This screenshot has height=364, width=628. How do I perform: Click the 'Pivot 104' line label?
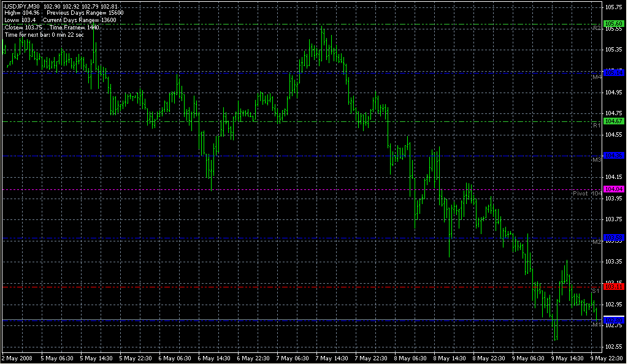[x=587, y=193]
